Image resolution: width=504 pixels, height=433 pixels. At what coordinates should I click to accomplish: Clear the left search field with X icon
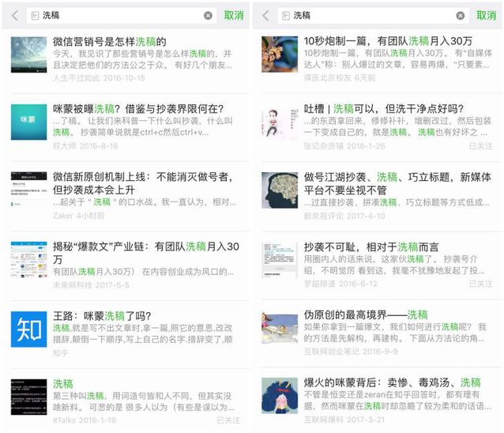pyautogui.click(x=208, y=16)
